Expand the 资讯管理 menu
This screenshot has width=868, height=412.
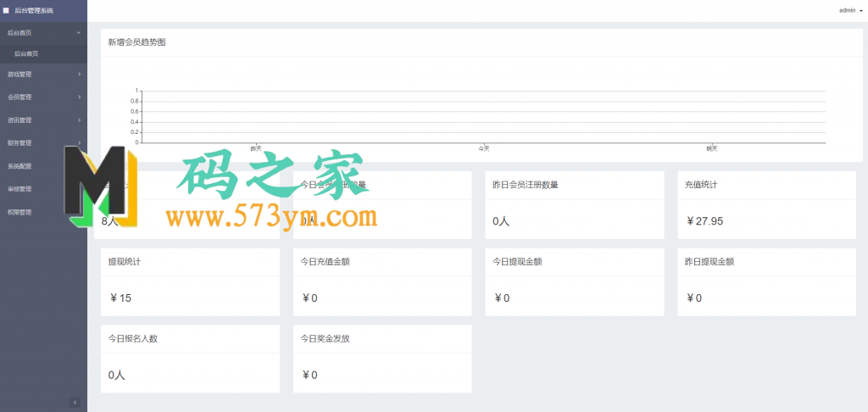43,120
